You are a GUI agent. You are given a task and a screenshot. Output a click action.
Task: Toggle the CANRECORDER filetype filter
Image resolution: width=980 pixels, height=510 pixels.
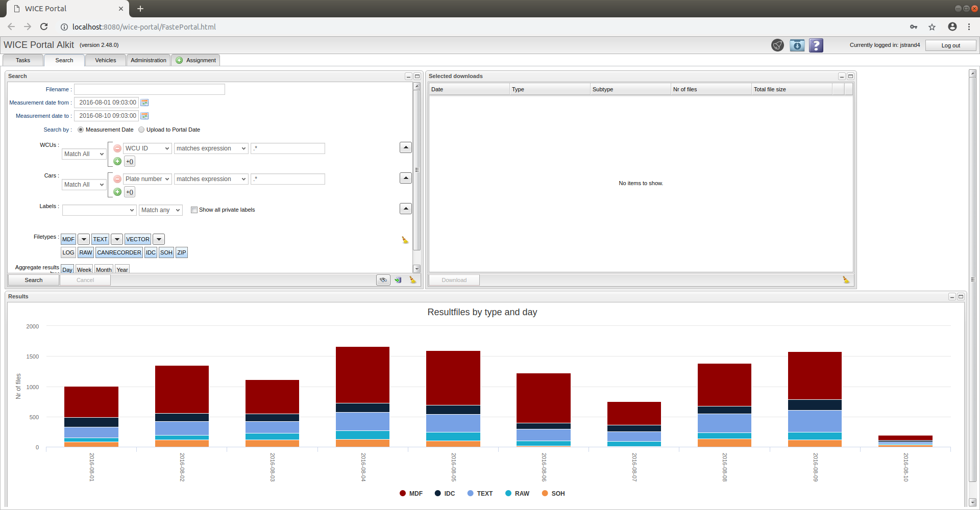pyautogui.click(x=119, y=252)
